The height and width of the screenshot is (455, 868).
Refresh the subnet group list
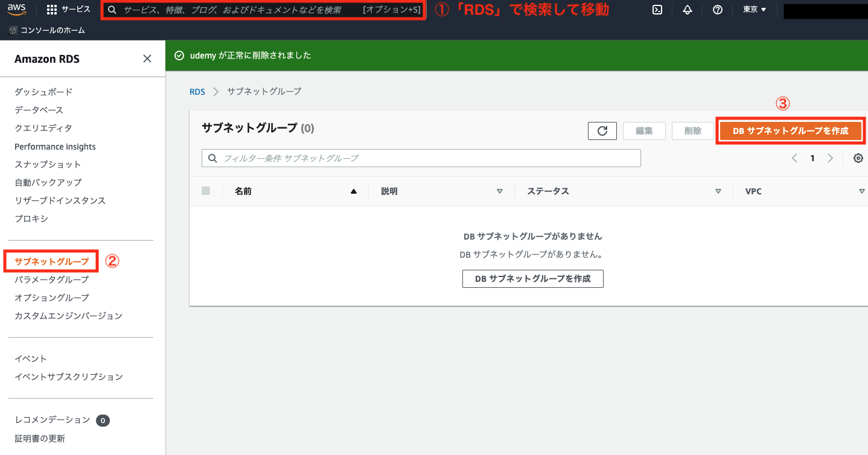click(x=602, y=131)
